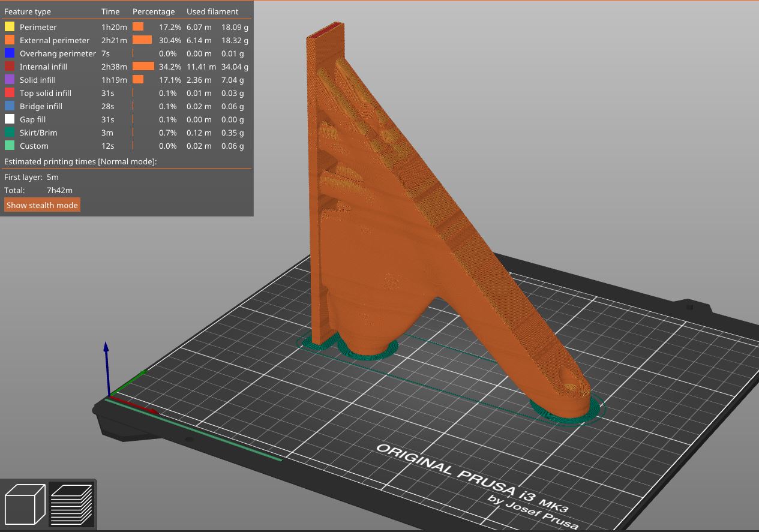The image size is (759, 532).
Task: Select the layered preview mode icon
Action: pyautogui.click(x=72, y=504)
